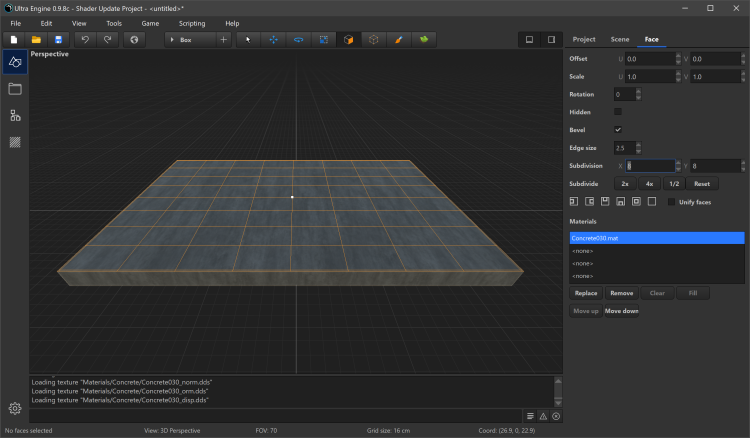
Task: Open the Settings gear in left sidebar
Action: [x=15, y=408]
